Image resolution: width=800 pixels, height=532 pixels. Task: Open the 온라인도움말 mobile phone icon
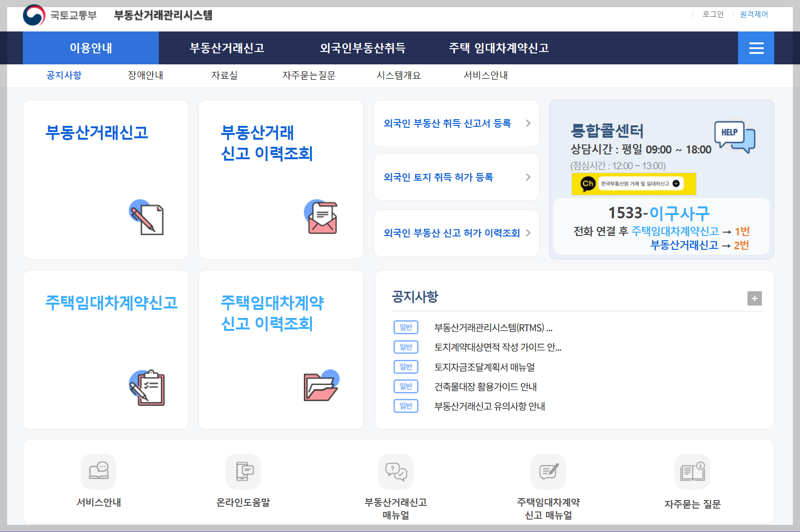[x=243, y=471]
